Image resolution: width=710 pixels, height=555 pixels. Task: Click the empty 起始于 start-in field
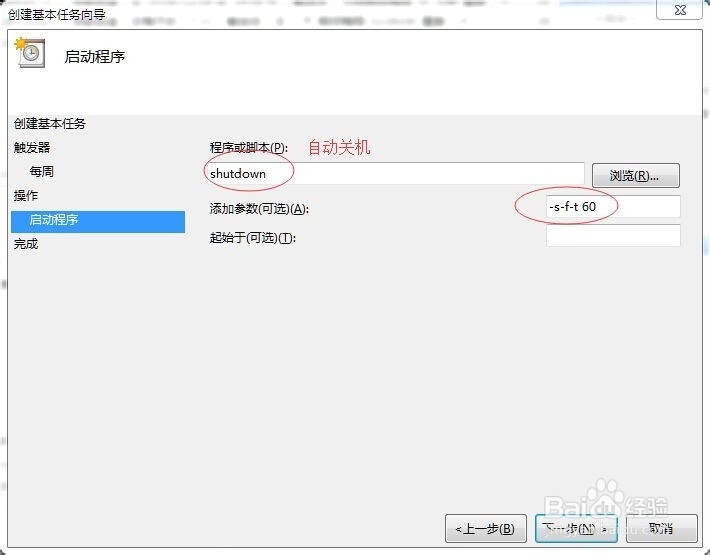click(613, 236)
